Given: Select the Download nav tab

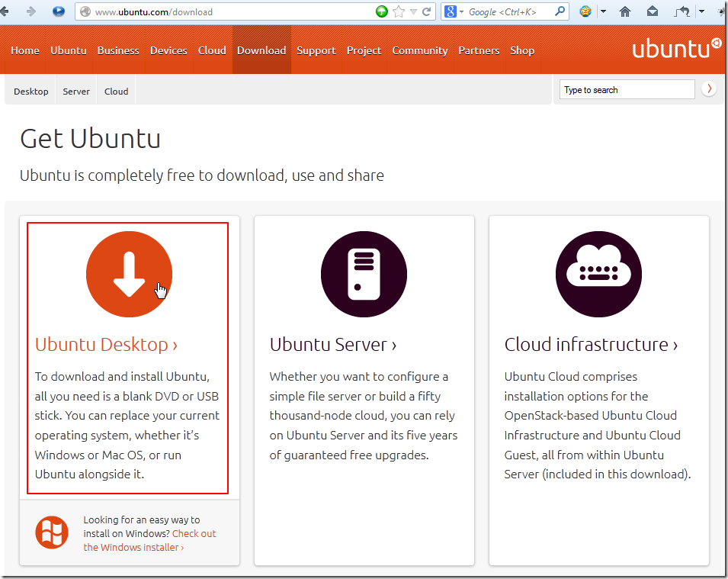Looking at the screenshot, I should (x=261, y=50).
